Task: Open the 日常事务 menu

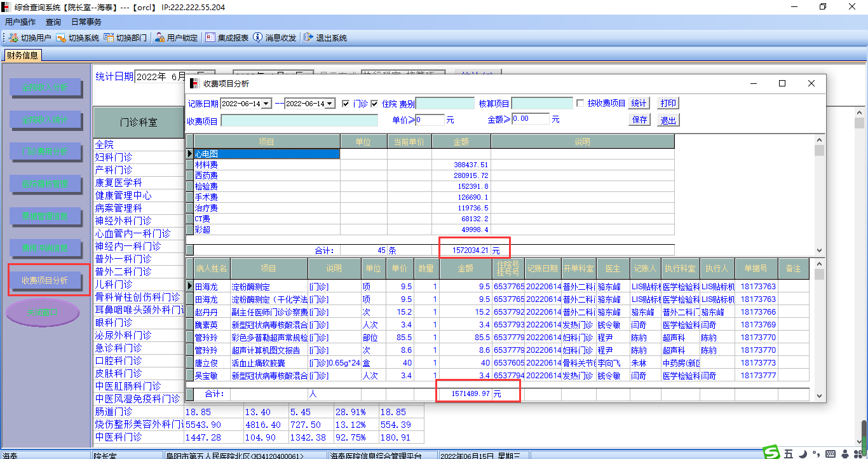Action: pos(86,22)
